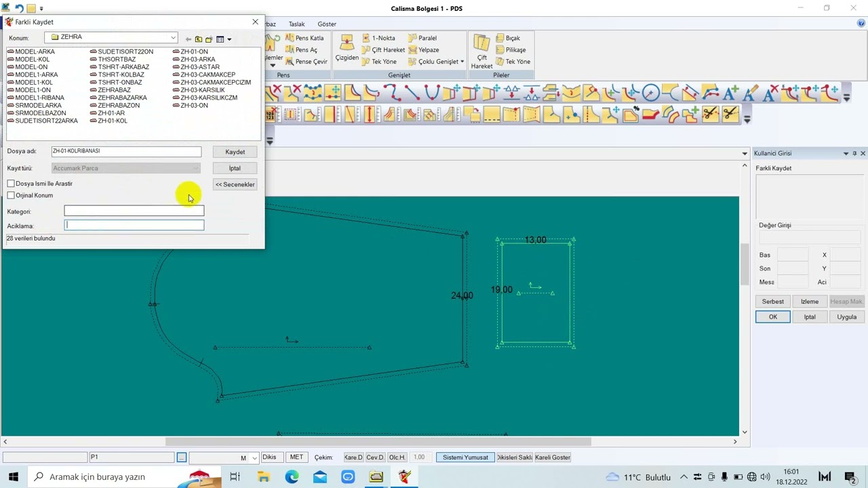The width and height of the screenshot is (868, 488).
Task: Click the Iptal button in Kullanici Girisi panel
Action: pos(810,317)
